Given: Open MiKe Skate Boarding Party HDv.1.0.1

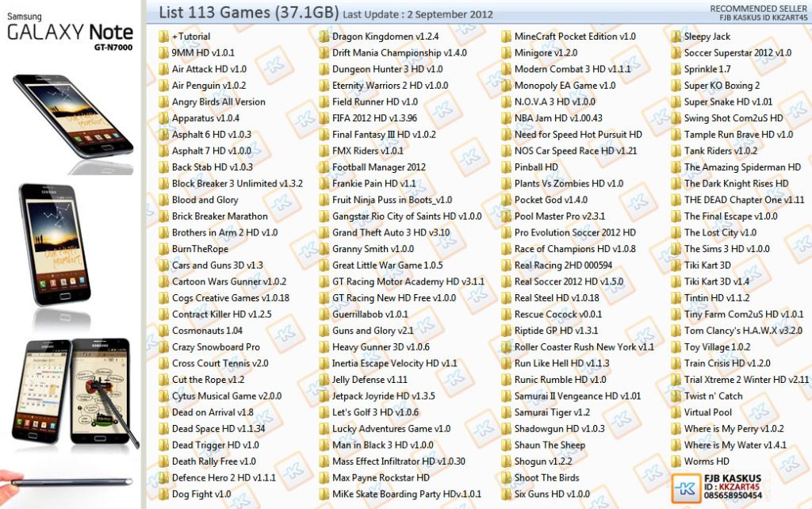Looking at the screenshot, I should tap(407, 494).
